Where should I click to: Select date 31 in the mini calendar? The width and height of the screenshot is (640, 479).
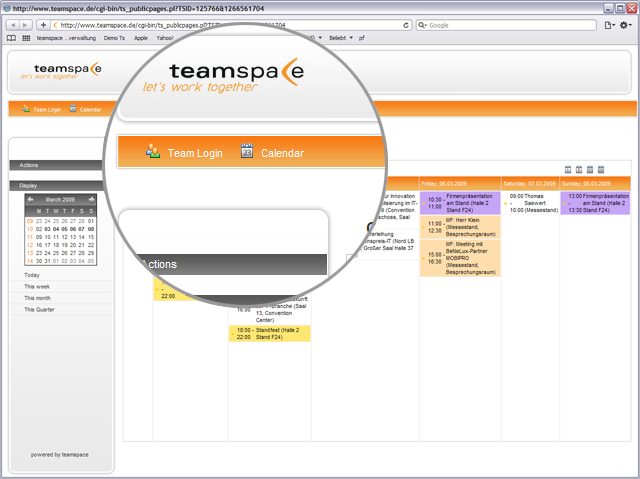point(47,261)
